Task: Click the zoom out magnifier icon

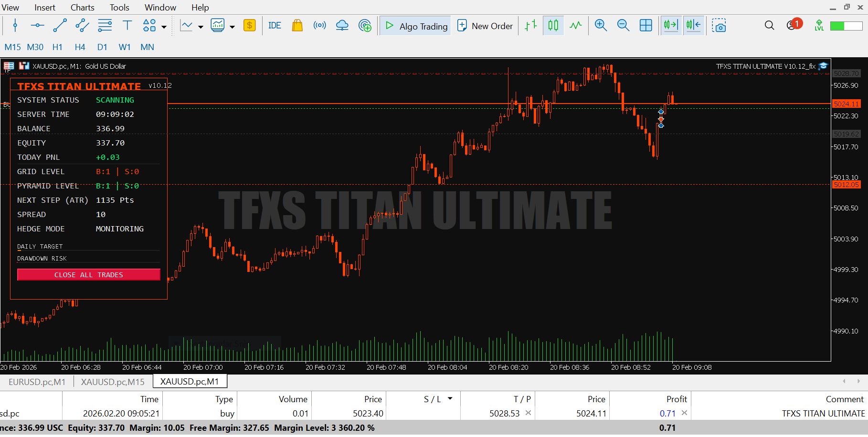Action: pyautogui.click(x=623, y=26)
